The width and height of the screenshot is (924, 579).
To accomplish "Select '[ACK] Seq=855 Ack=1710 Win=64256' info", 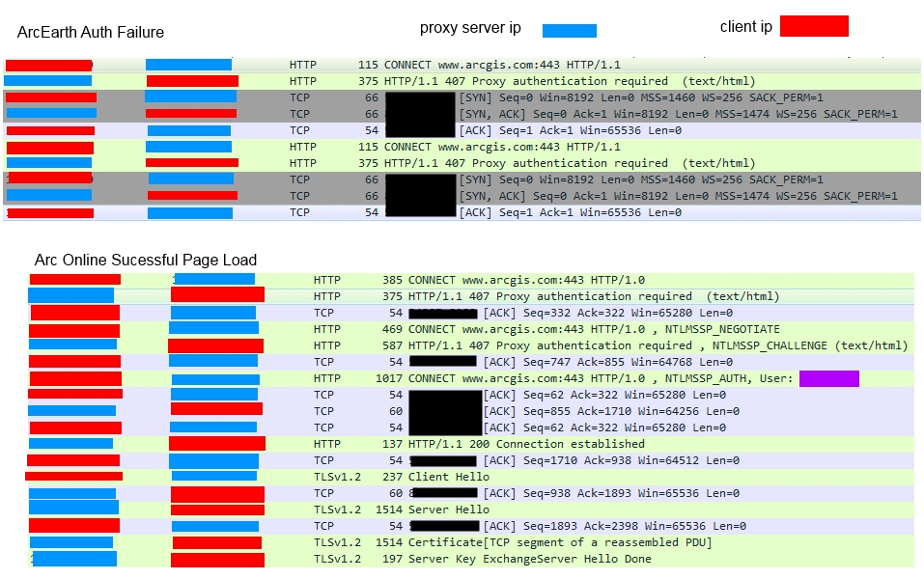I will (x=611, y=412).
